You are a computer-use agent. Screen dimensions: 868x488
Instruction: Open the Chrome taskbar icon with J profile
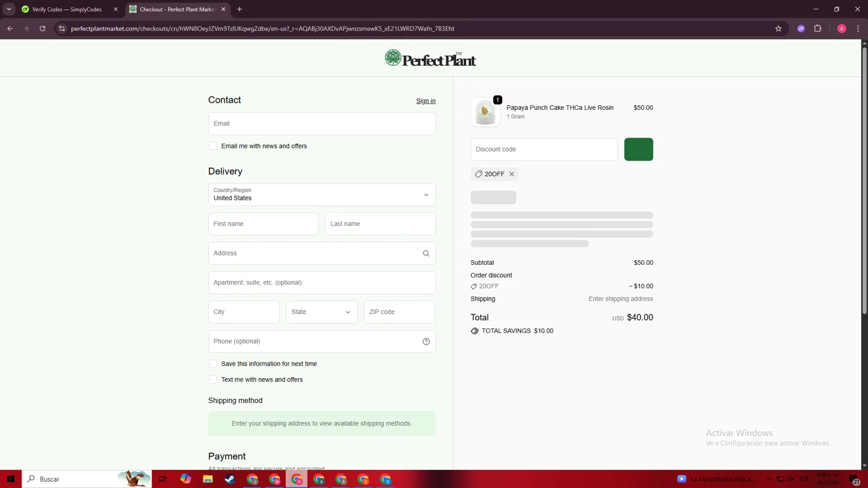pos(252,479)
